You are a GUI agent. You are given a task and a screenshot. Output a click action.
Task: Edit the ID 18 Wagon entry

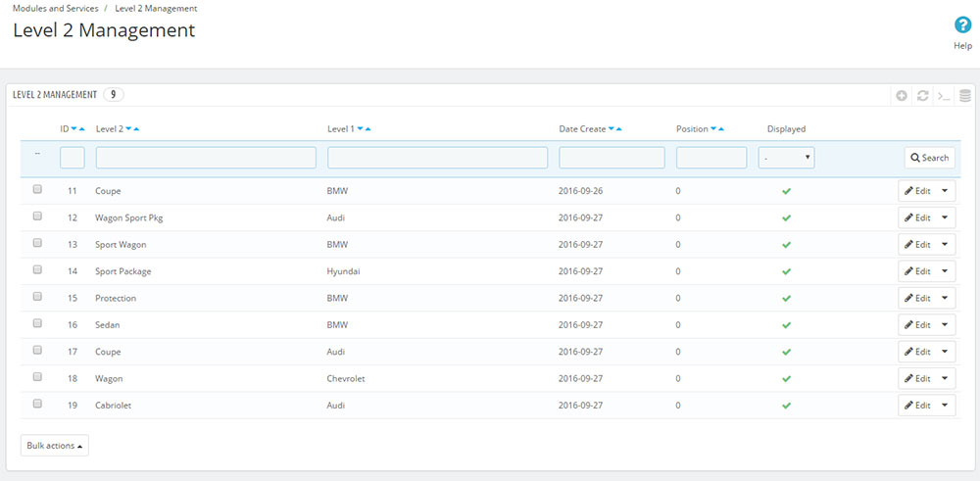pos(917,379)
